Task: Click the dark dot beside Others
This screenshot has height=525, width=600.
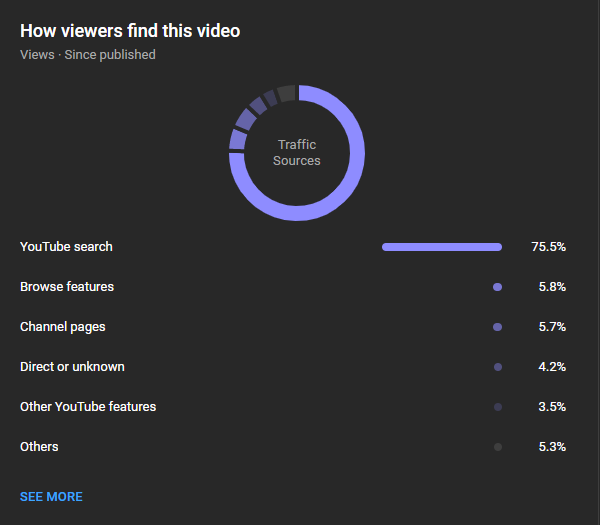Action: 497,447
